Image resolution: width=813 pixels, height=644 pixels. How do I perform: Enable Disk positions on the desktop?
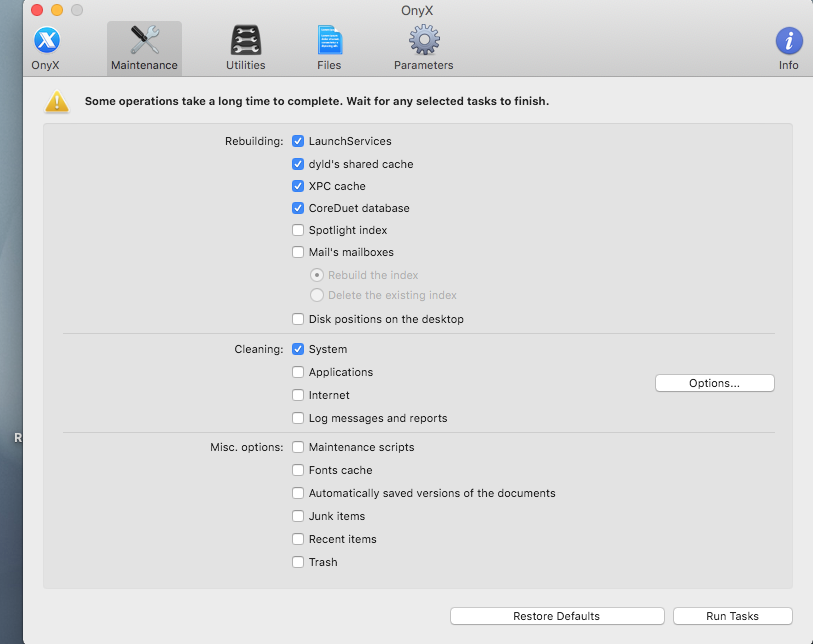click(x=298, y=319)
